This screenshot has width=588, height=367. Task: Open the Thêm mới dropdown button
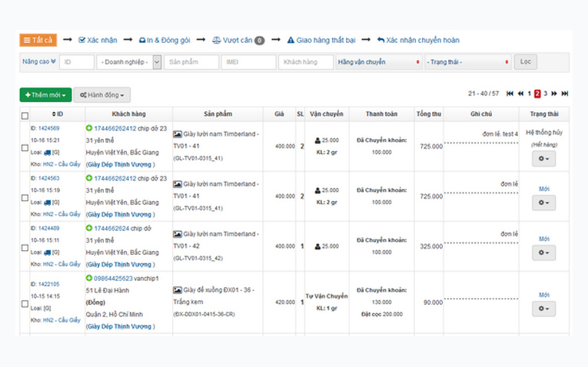(46, 95)
